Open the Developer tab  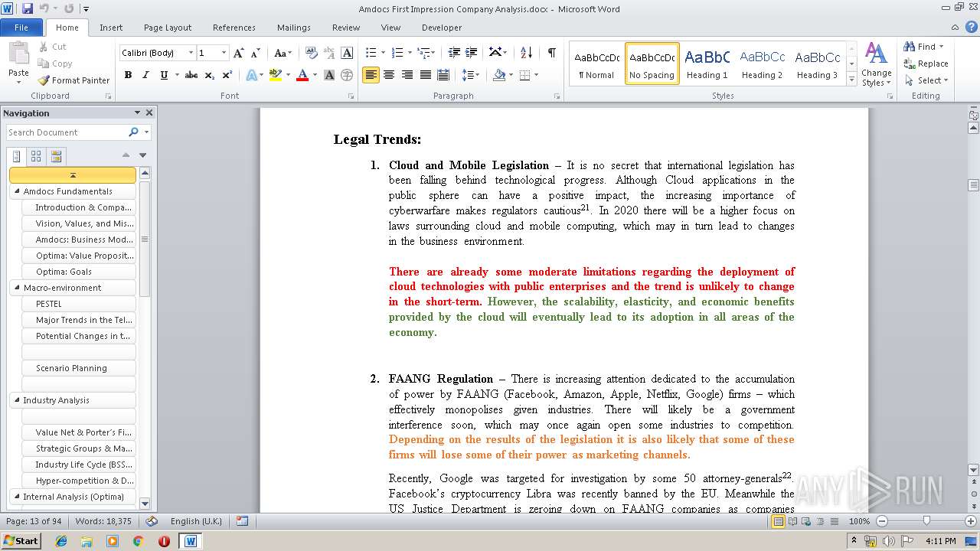tap(442, 28)
